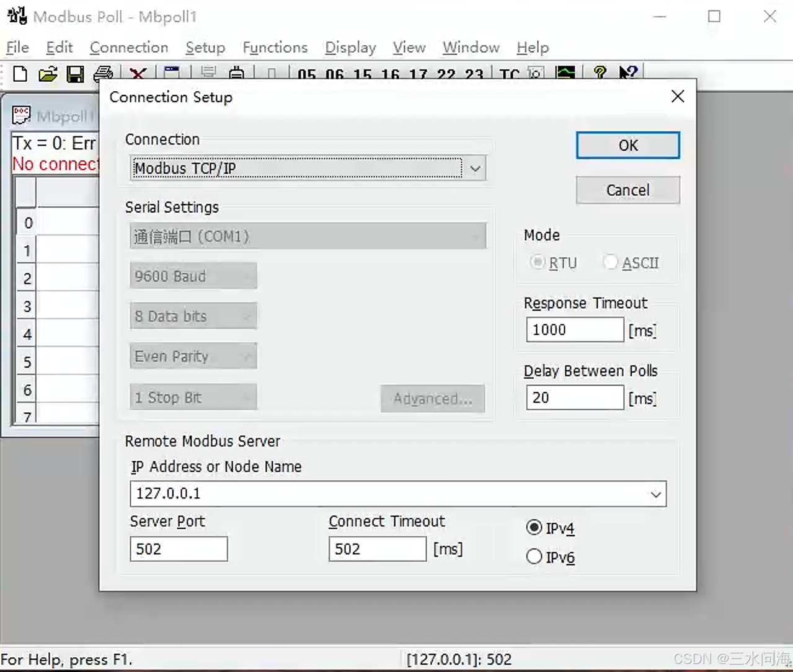Click the yellow question mark Help icon
This screenshot has height=672, width=793.
click(x=600, y=74)
